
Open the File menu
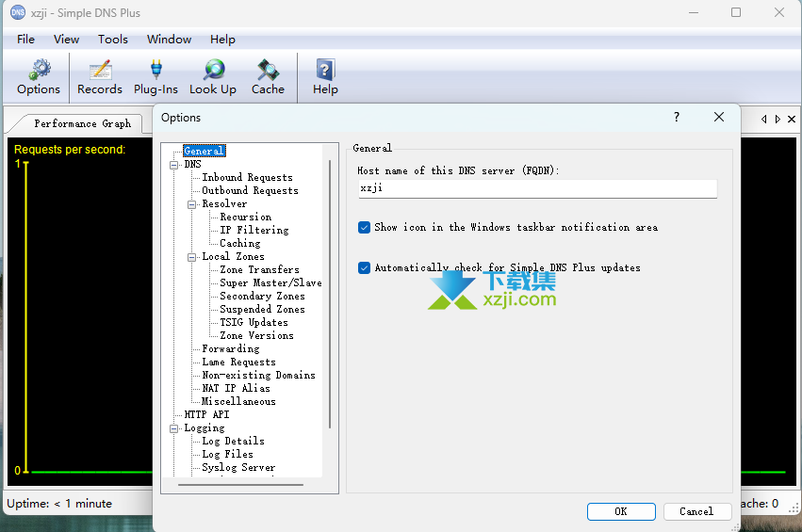(x=25, y=40)
